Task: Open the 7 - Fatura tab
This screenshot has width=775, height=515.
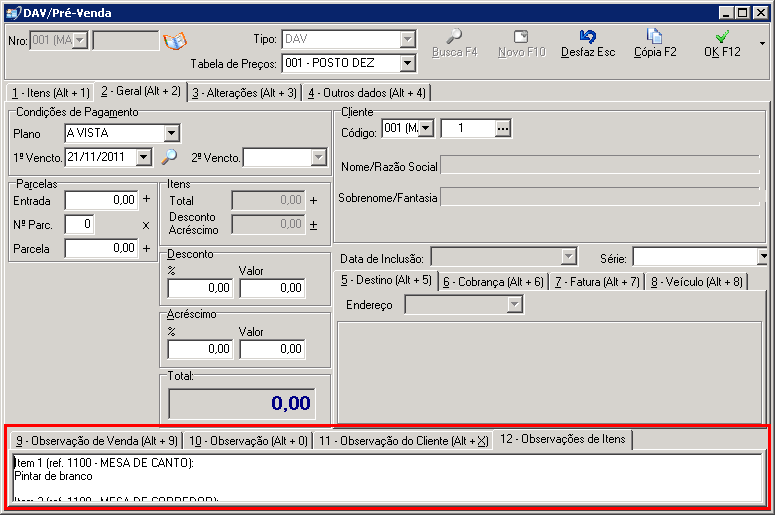Action: click(597, 282)
